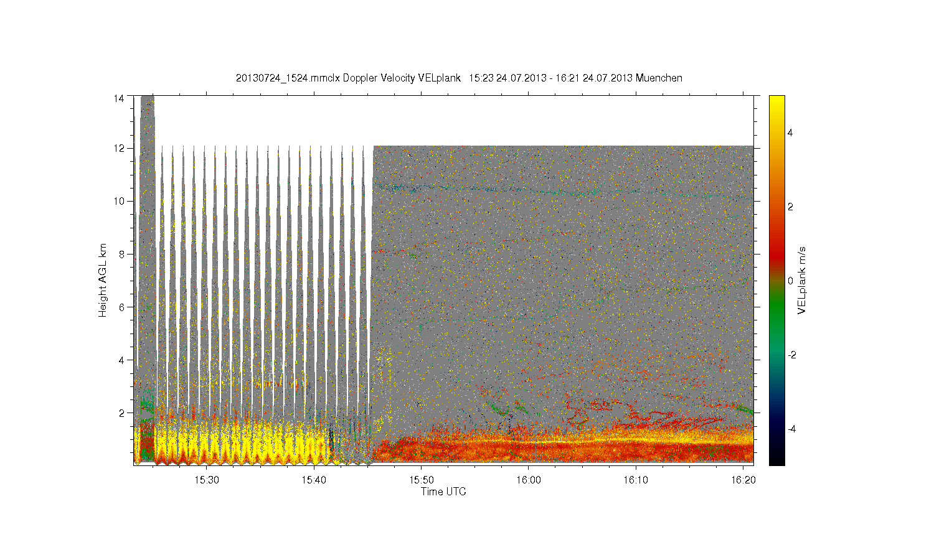The width and height of the screenshot is (934, 560).
Task: Click the 16:20 time axis label
Action: pyautogui.click(x=742, y=480)
